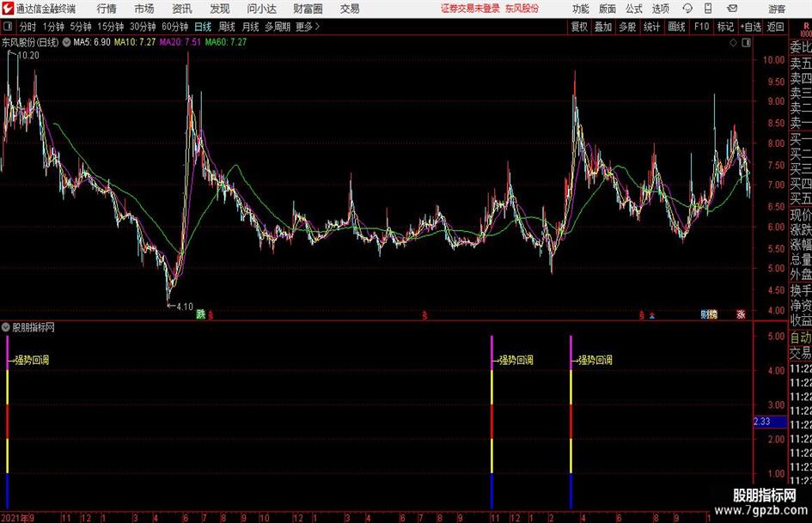Expand MA indicator settings next to 东风股份(日线)

coord(67,42)
